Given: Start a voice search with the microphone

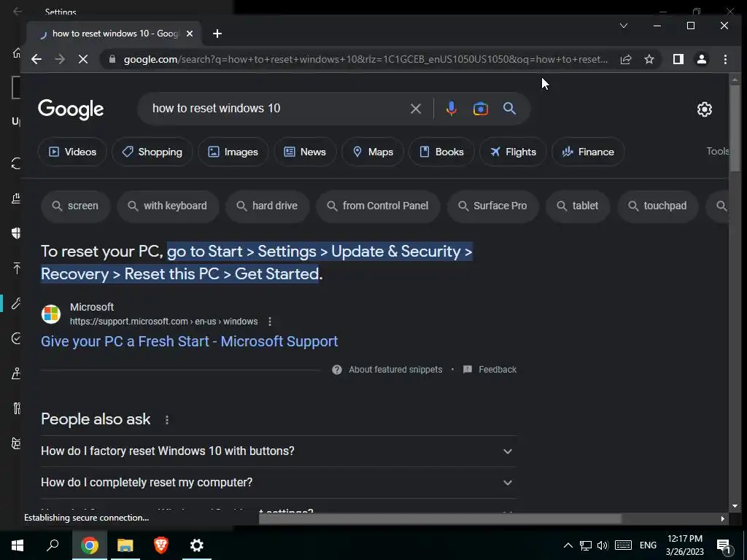Looking at the screenshot, I should tap(451, 109).
